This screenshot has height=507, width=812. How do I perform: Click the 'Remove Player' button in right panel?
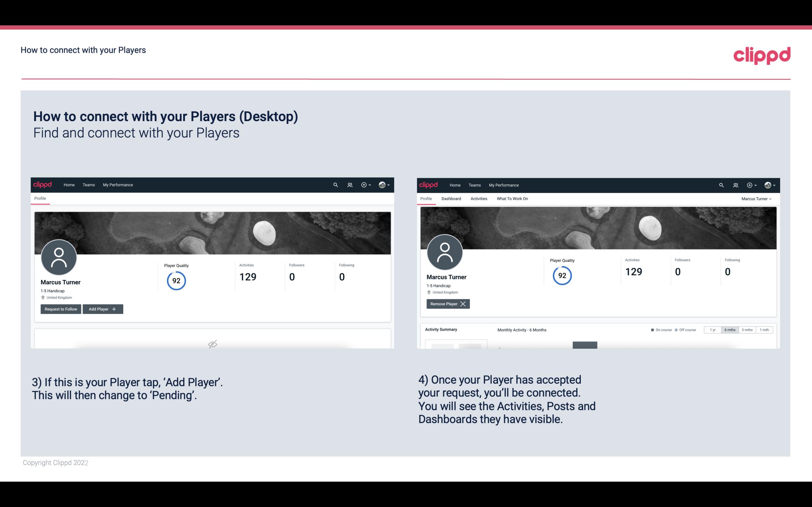(448, 304)
